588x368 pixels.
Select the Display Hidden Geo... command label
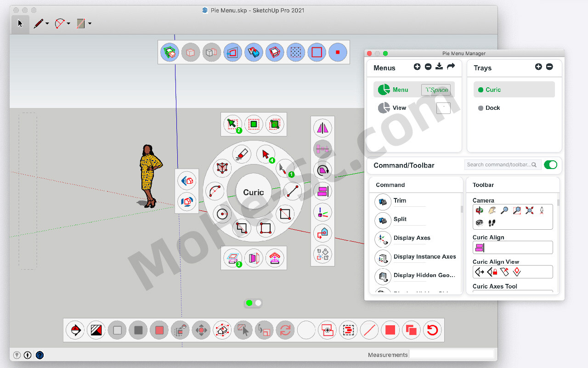[424, 275]
